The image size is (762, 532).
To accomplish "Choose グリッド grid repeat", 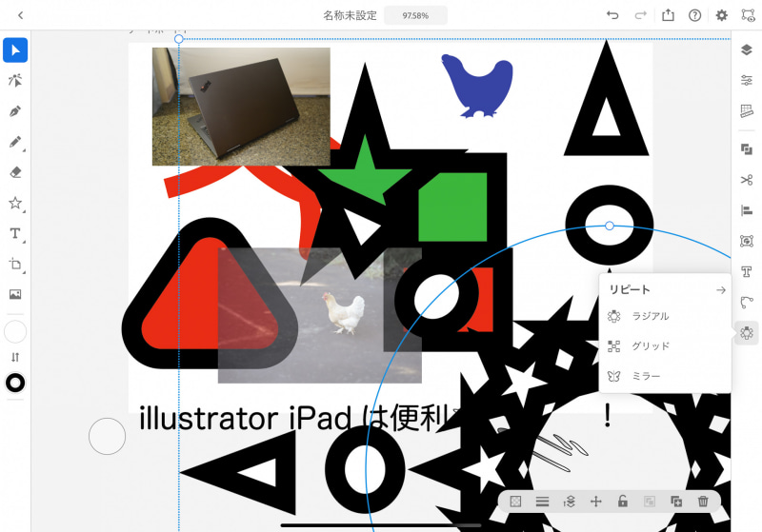I will click(x=665, y=346).
